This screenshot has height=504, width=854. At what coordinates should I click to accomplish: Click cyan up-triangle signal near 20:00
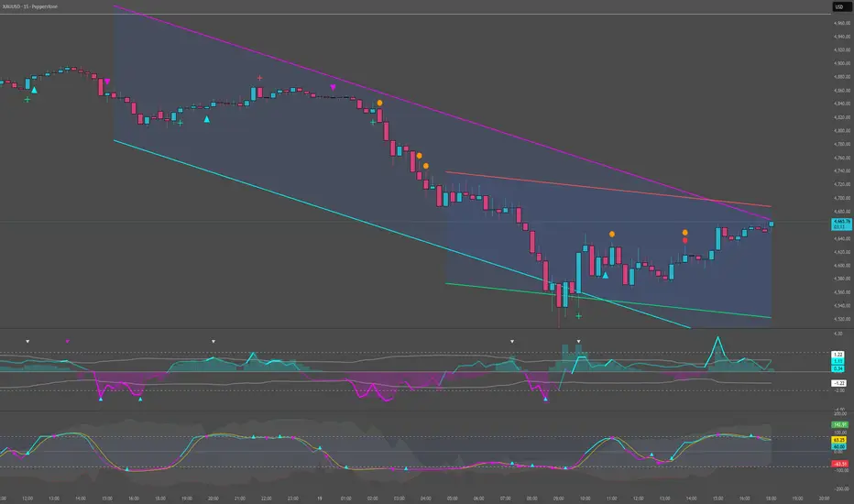[206, 119]
